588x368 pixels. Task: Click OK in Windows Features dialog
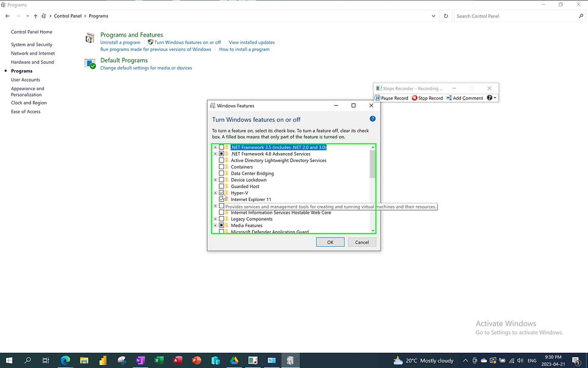tap(330, 243)
